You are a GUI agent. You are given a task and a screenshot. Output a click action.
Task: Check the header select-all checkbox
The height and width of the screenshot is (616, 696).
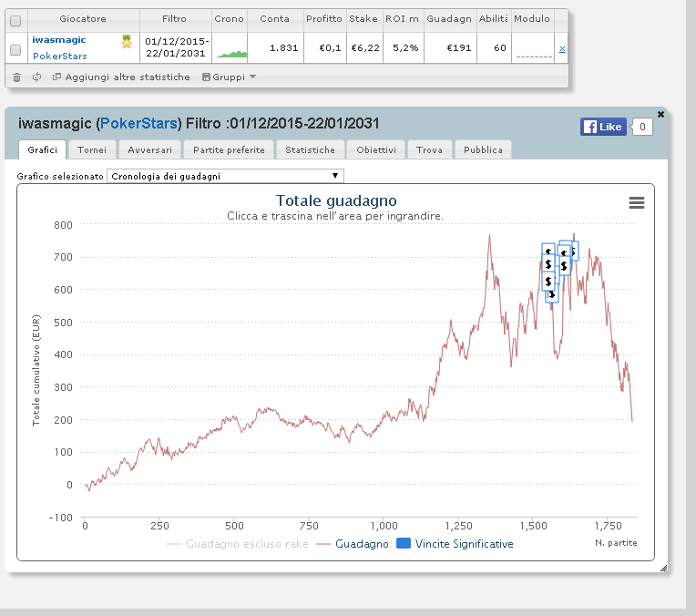pyautogui.click(x=15, y=21)
